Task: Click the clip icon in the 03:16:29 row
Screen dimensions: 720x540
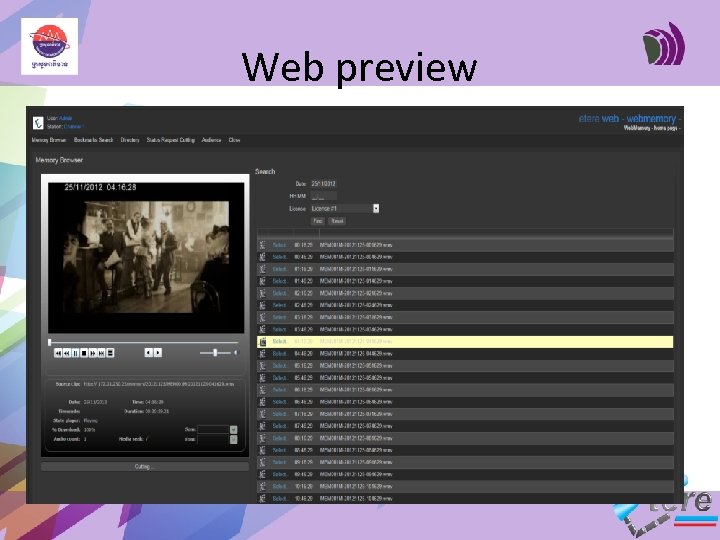Action: (x=263, y=317)
